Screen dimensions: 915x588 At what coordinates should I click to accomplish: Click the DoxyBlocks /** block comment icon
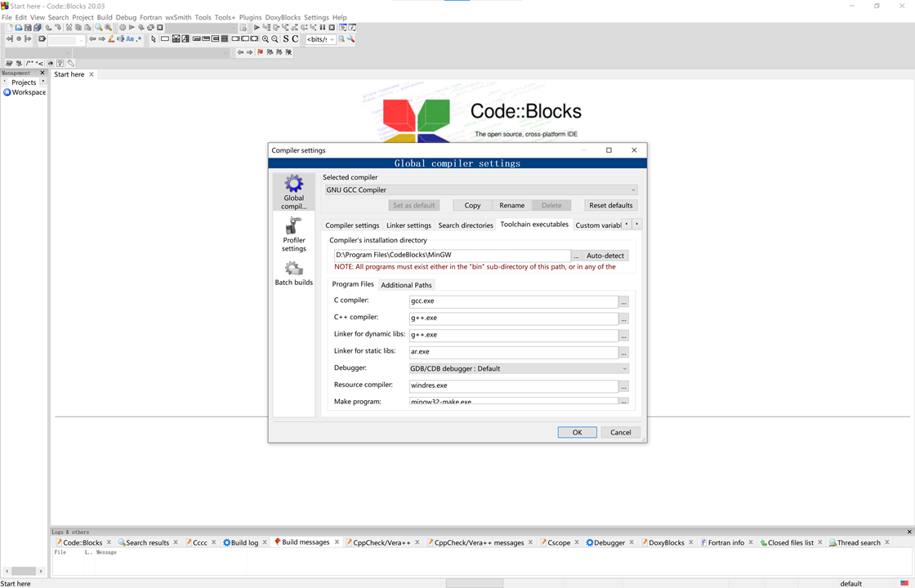pos(31,63)
